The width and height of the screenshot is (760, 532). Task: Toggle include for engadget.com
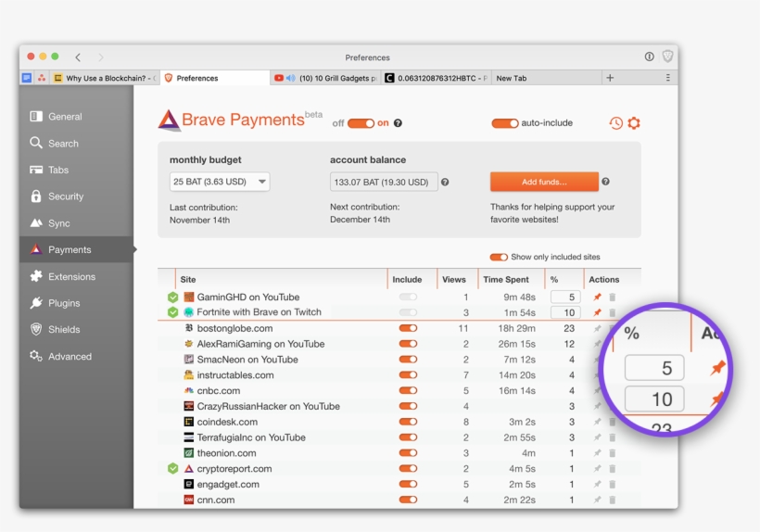point(408,484)
